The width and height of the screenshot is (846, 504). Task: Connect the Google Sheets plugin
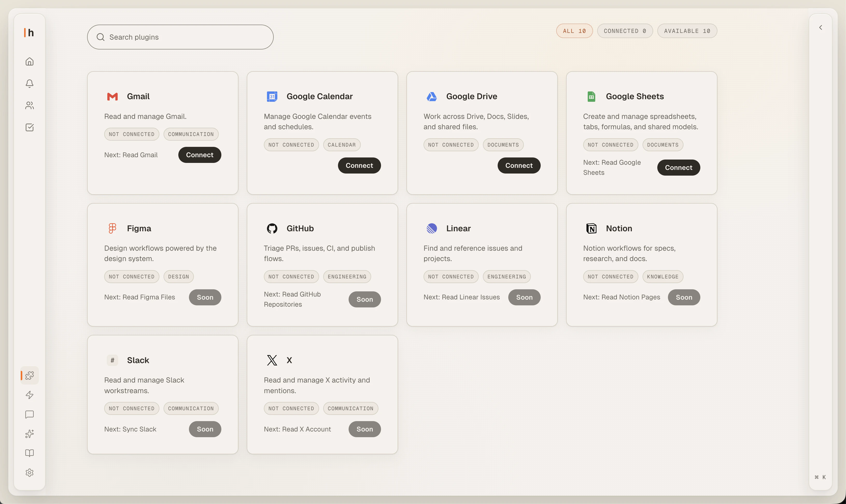tap(679, 167)
